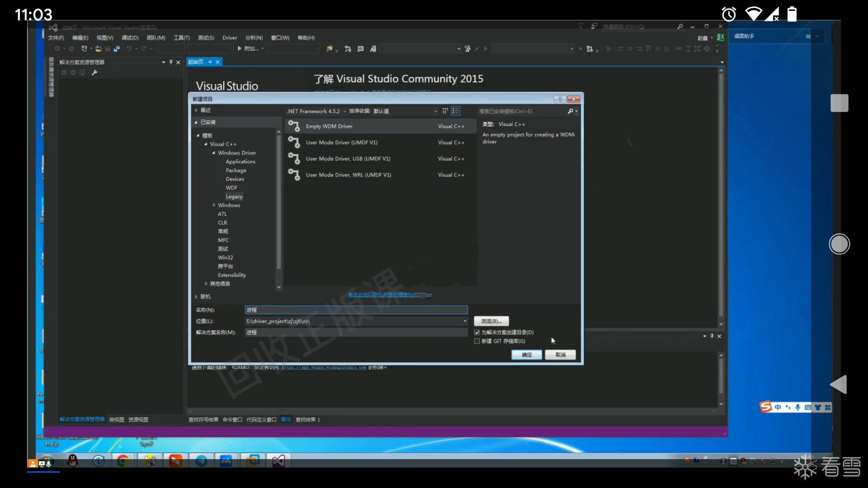Open Visual Studio from Windows taskbar

tap(278, 461)
